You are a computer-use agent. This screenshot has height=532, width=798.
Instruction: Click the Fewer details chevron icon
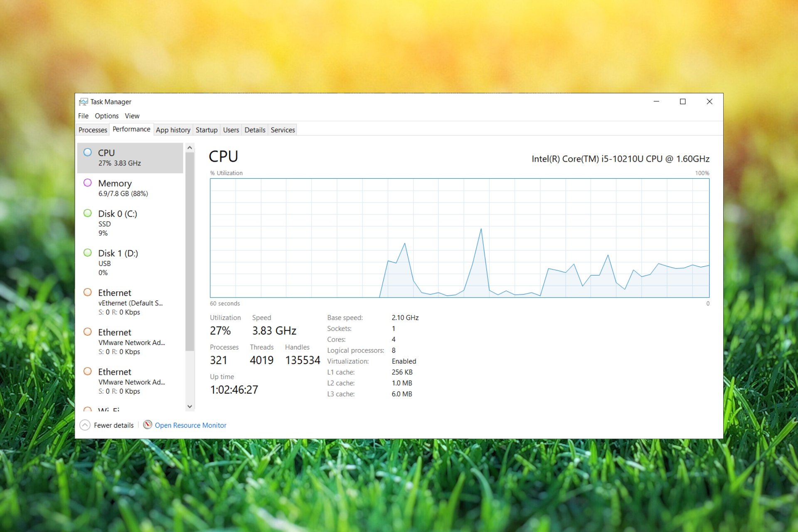(85, 425)
